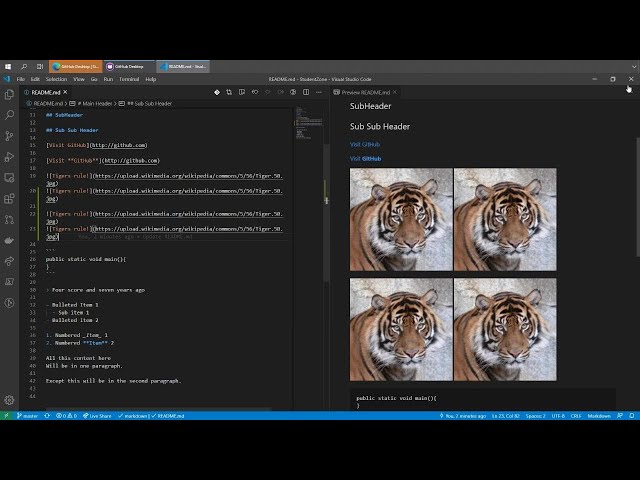Open the Selection menu

click(x=56, y=79)
